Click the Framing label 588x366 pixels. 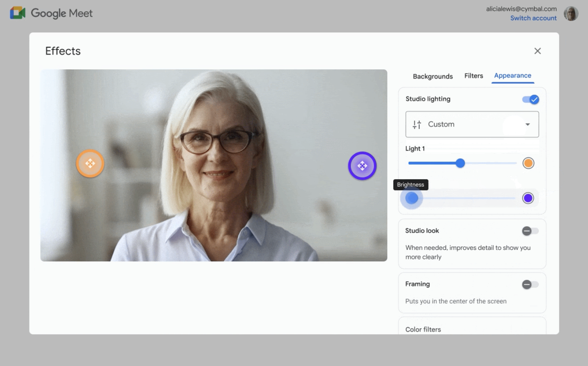[x=418, y=284]
